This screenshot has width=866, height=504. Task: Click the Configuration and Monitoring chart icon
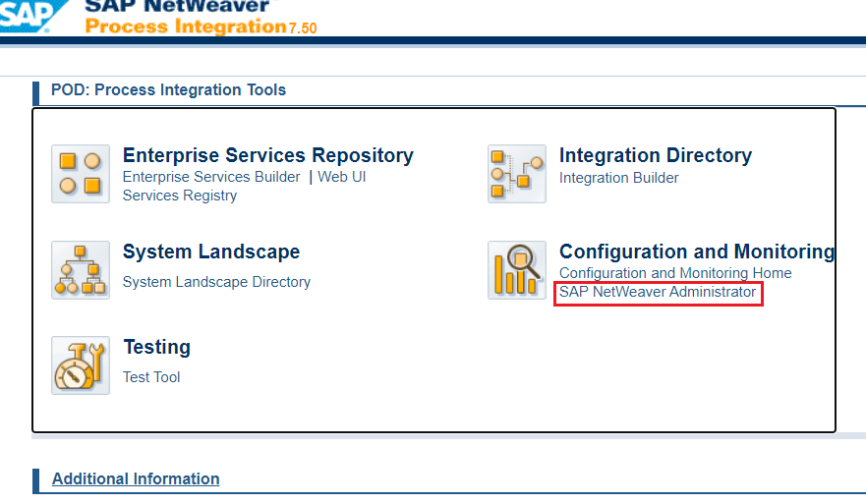(517, 270)
